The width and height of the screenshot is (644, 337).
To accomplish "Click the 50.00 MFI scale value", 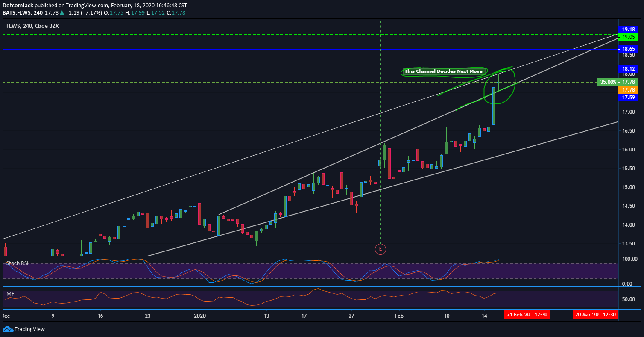I will (x=629, y=299).
